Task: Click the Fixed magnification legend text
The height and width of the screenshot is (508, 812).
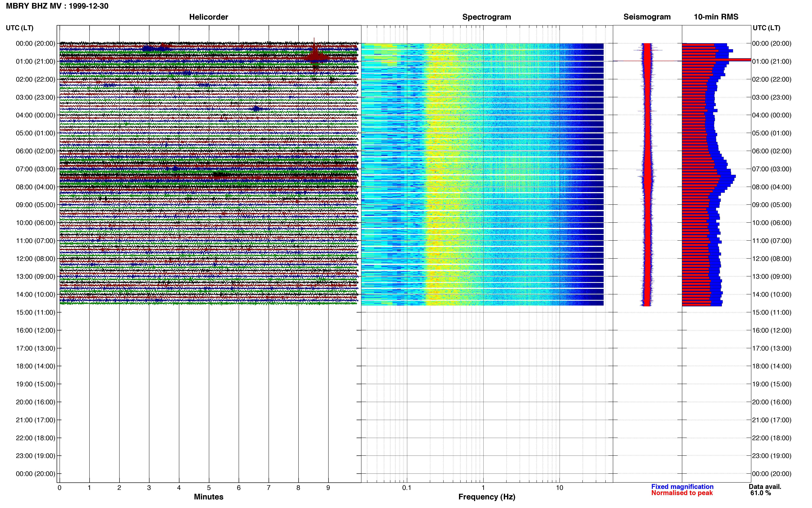Action: tap(682, 486)
